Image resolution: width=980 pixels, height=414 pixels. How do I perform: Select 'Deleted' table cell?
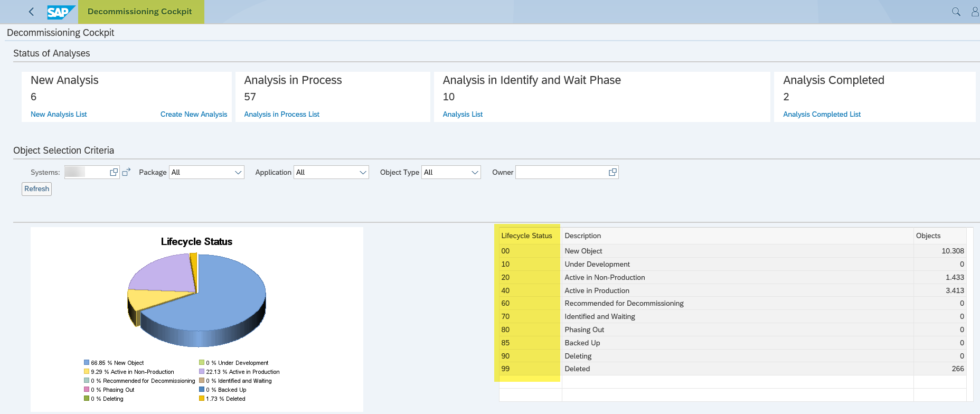[738, 369]
